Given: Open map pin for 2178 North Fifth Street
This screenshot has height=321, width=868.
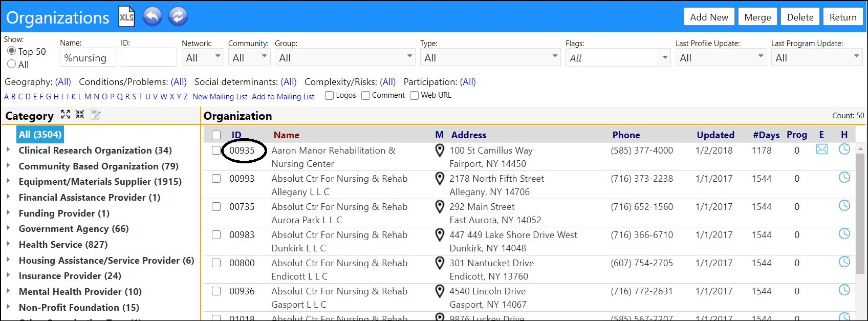Looking at the screenshot, I should click(x=439, y=179).
